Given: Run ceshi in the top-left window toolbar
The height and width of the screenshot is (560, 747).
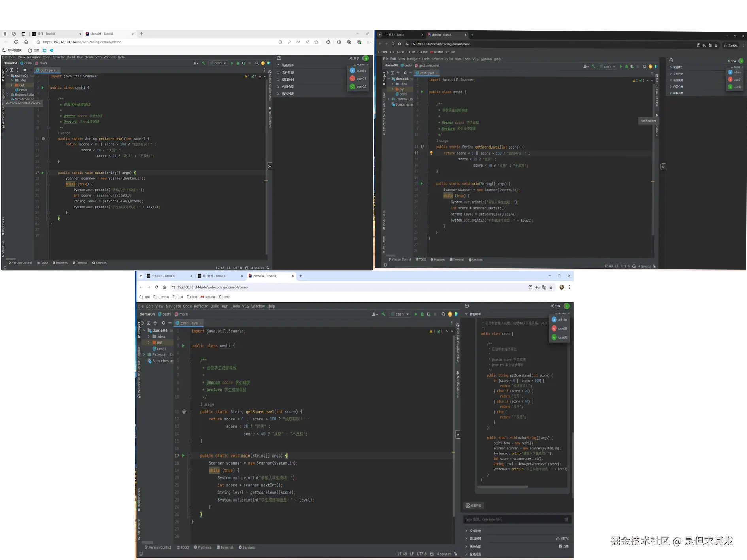Looking at the screenshot, I should [x=232, y=63].
